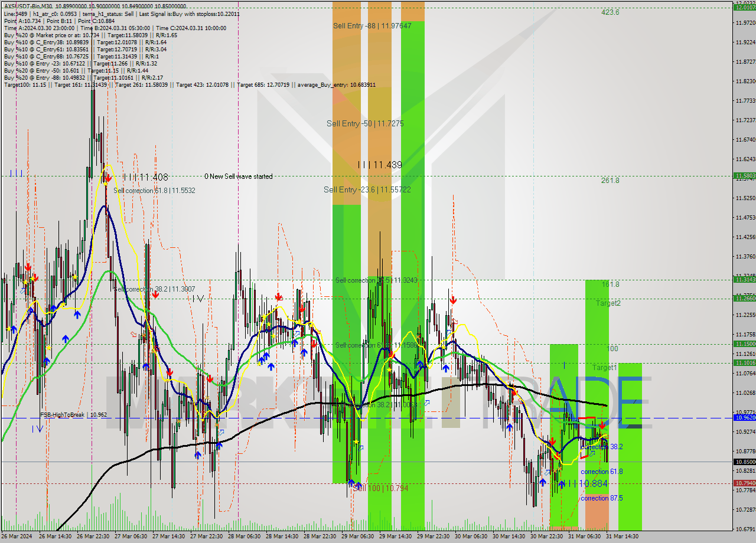Click the '30 Mar 14:30' time axis label
756x543 pixels.
tap(509, 537)
